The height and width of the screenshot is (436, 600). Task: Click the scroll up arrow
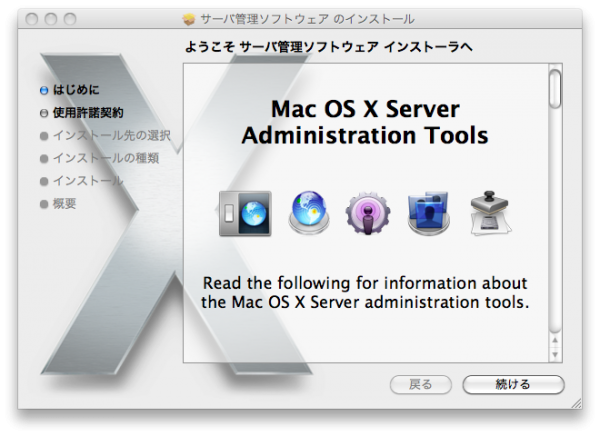[x=555, y=340]
